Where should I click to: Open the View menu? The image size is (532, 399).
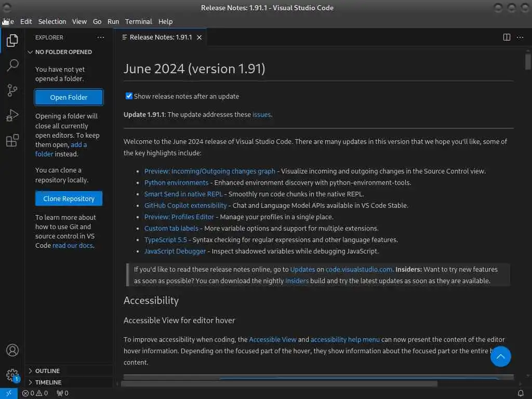click(79, 21)
